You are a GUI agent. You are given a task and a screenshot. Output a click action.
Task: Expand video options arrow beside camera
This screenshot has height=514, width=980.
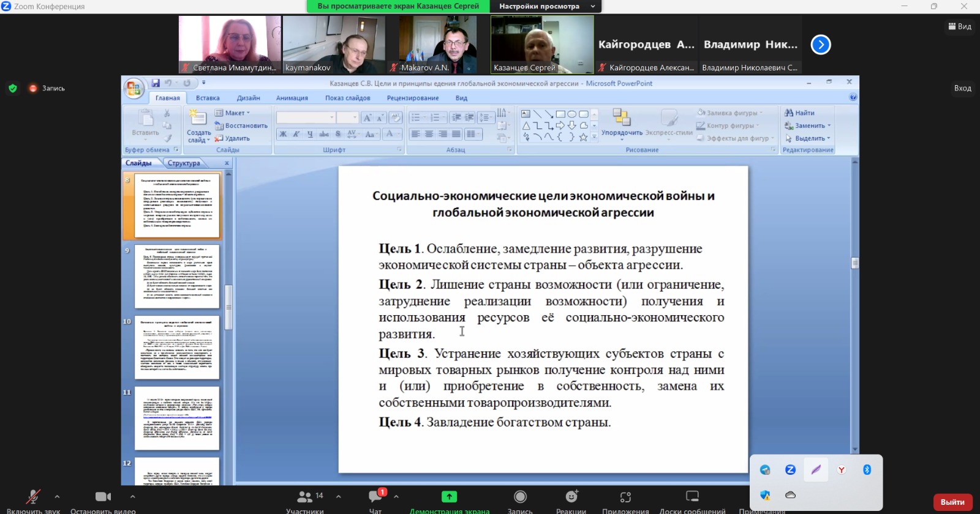click(132, 496)
